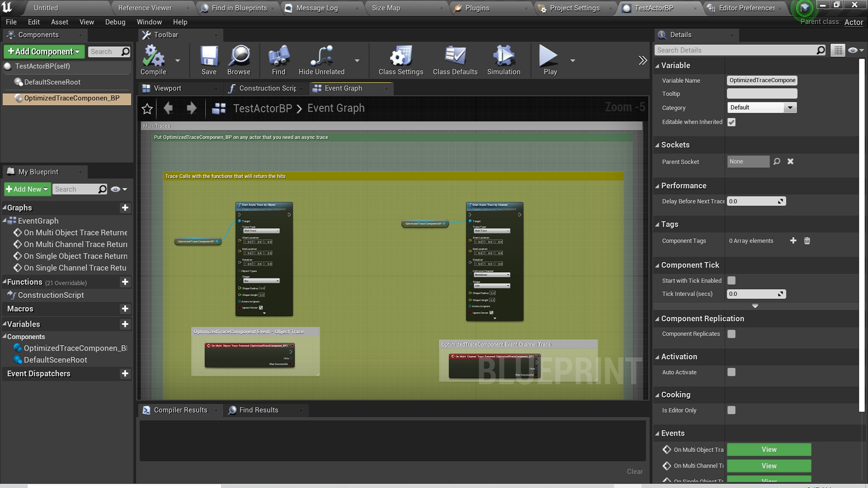Open Browse in Content Browser
Image resolution: width=868 pixels, height=488 pixels.
tap(239, 57)
